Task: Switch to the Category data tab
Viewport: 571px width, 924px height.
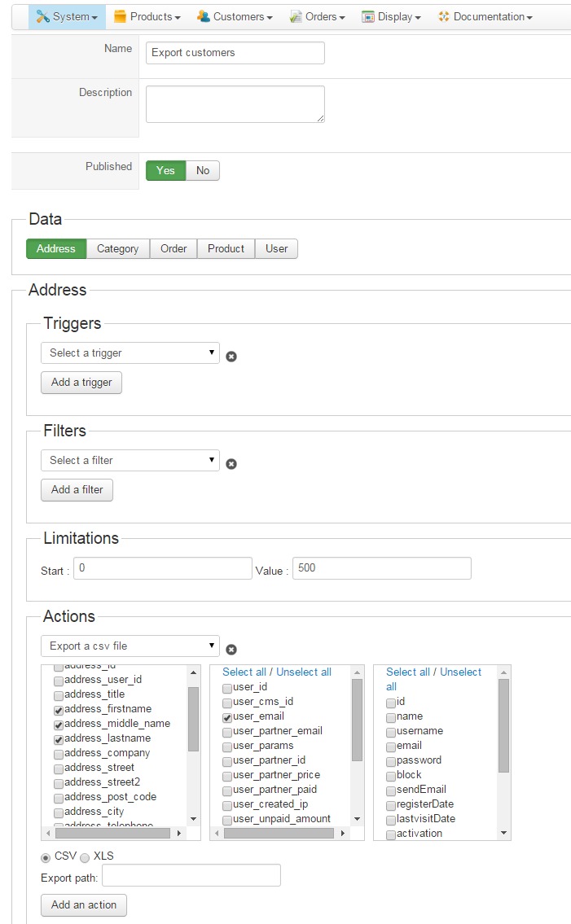Action: click(x=118, y=248)
